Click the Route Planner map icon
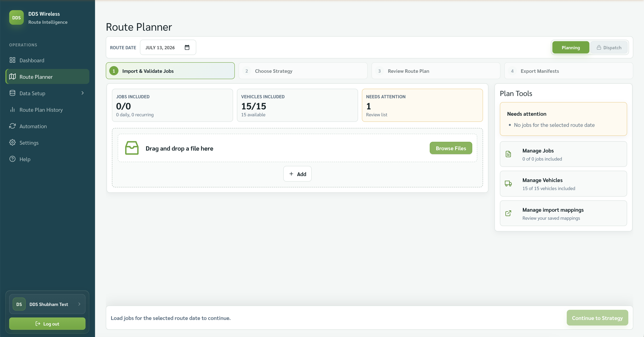This screenshot has width=644, height=337. pyautogui.click(x=12, y=76)
